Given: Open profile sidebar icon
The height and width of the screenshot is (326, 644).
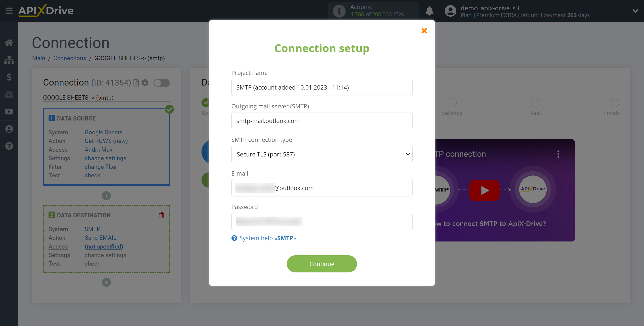Looking at the screenshot, I should point(9,129).
